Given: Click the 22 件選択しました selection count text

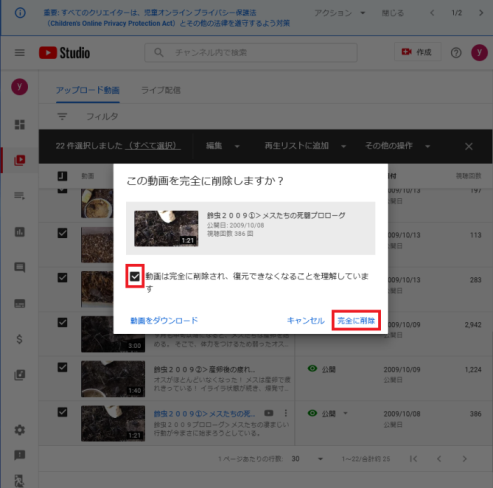Looking at the screenshot, I should [89, 146].
